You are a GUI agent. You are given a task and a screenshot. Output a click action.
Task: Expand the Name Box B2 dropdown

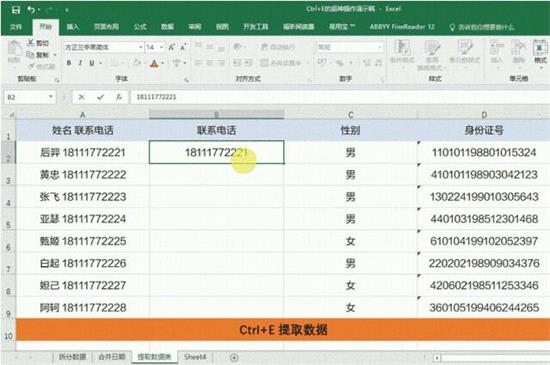[51, 97]
